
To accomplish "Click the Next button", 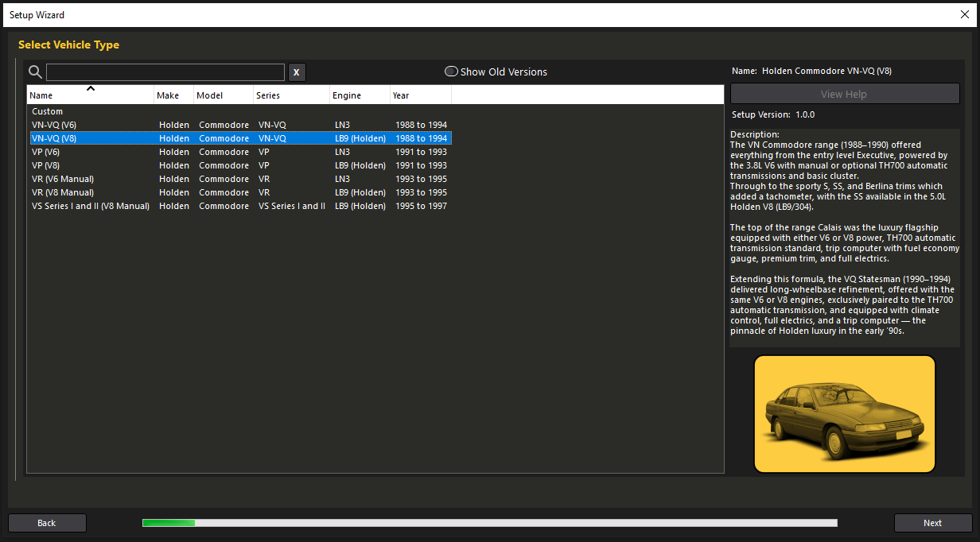I will pyautogui.click(x=932, y=523).
